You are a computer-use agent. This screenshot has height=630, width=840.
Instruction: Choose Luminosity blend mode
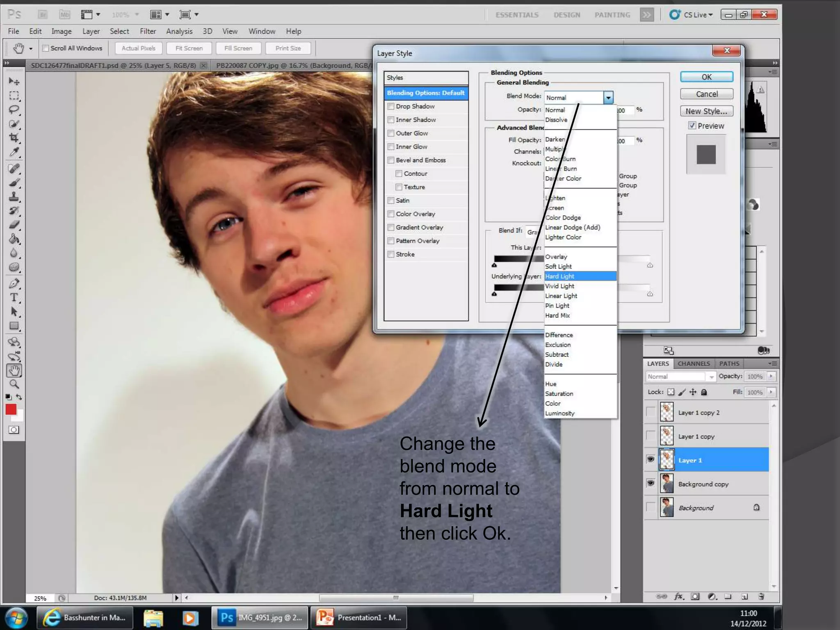tap(580, 413)
